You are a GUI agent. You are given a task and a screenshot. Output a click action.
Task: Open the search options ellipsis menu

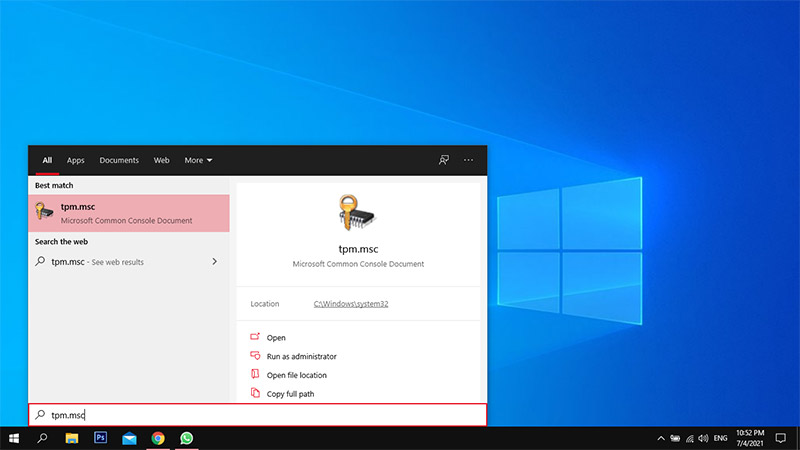(468, 160)
